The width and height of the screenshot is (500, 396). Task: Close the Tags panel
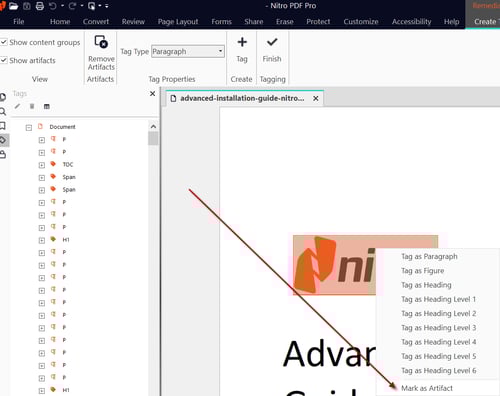152,94
